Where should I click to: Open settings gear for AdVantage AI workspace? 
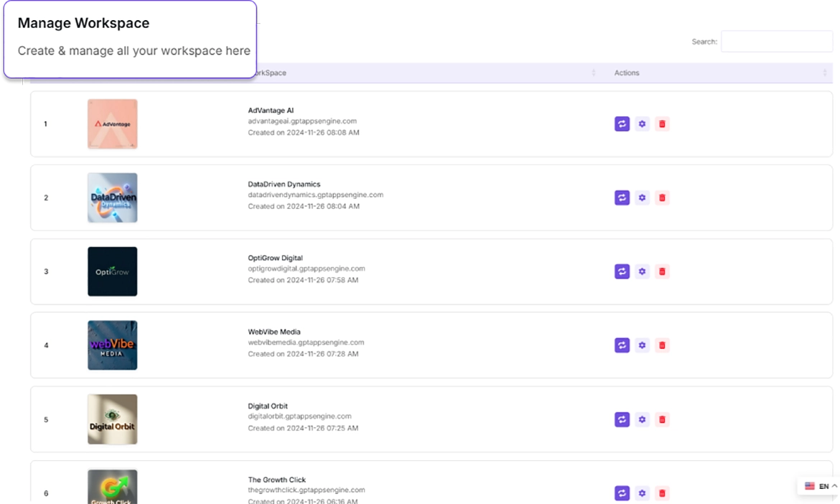click(x=642, y=124)
